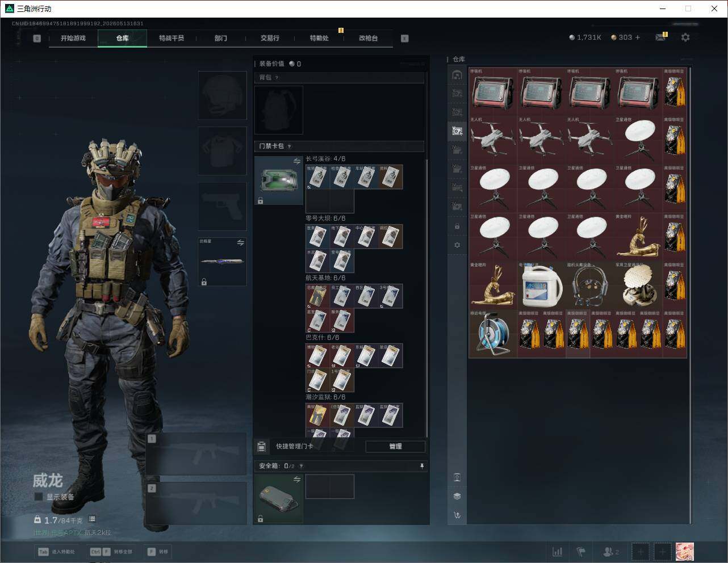Viewport: 728px width, 563px height.
Task: Click the 零号大坝: 6/6 keycard heading
Action: point(325,219)
